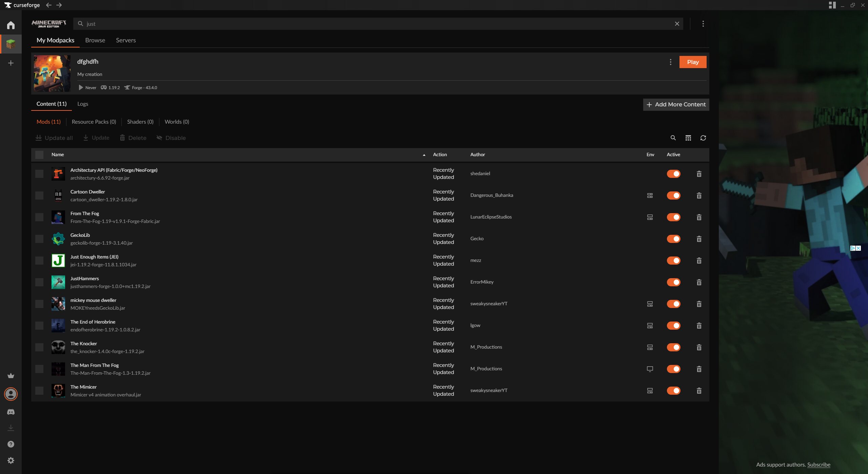Toggle Just Enough Items active switch
The image size is (868, 474).
[673, 261]
